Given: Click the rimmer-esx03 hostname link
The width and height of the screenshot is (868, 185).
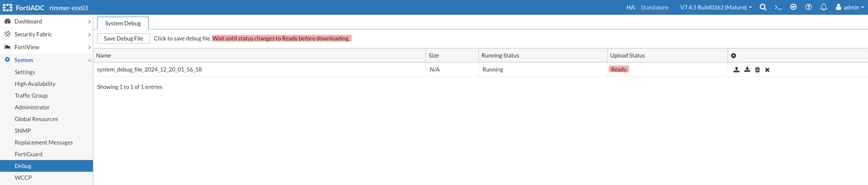Looking at the screenshot, I should click(x=69, y=8).
